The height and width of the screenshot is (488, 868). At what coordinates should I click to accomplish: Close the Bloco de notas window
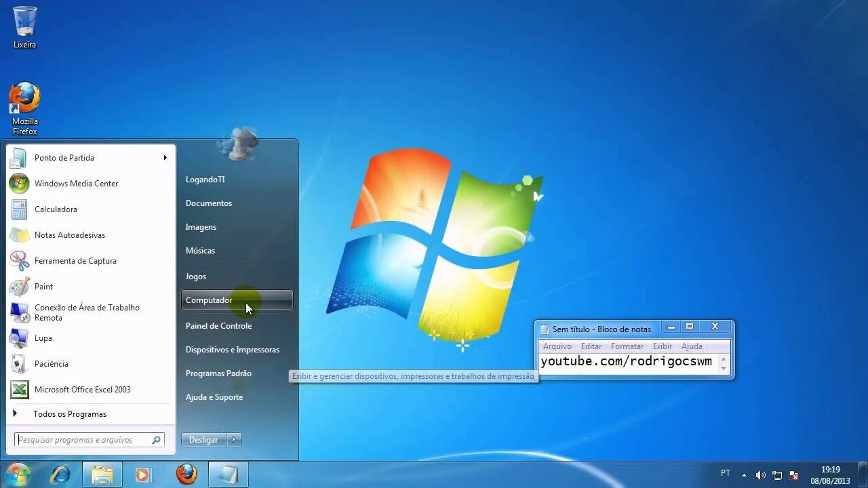point(715,327)
